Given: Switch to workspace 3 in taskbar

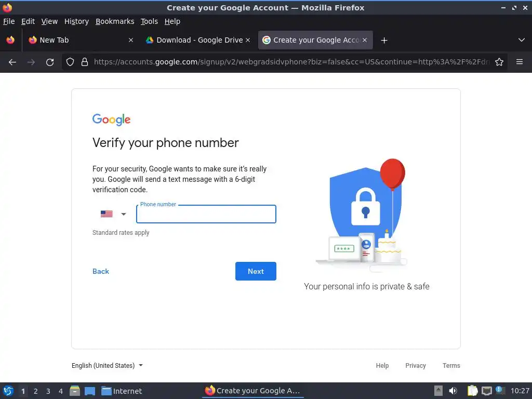Looking at the screenshot, I should coord(48,391).
